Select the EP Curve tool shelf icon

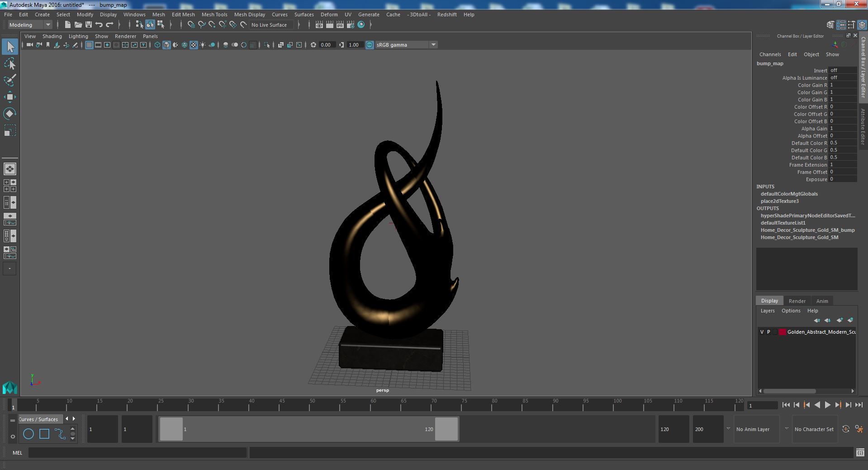click(x=60, y=434)
